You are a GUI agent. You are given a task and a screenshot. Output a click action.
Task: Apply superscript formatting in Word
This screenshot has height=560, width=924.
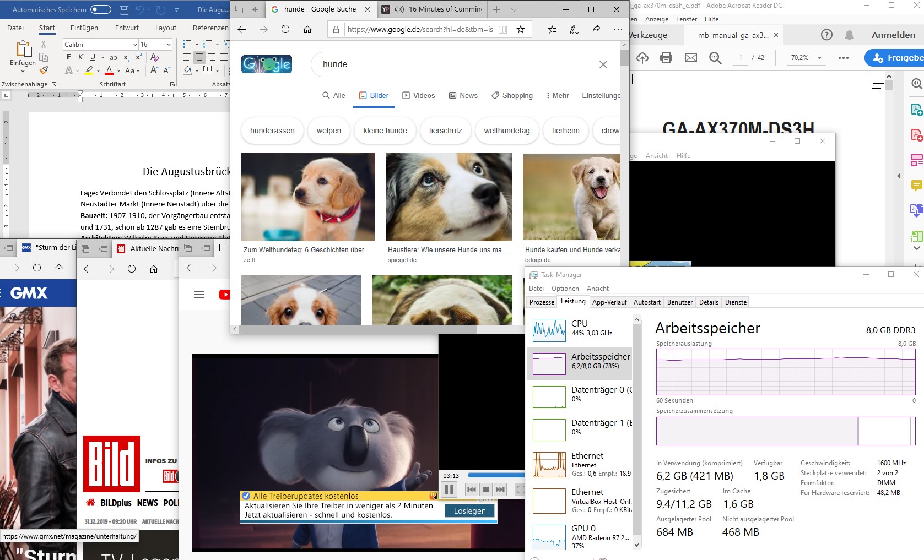pyautogui.click(x=138, y=57)
